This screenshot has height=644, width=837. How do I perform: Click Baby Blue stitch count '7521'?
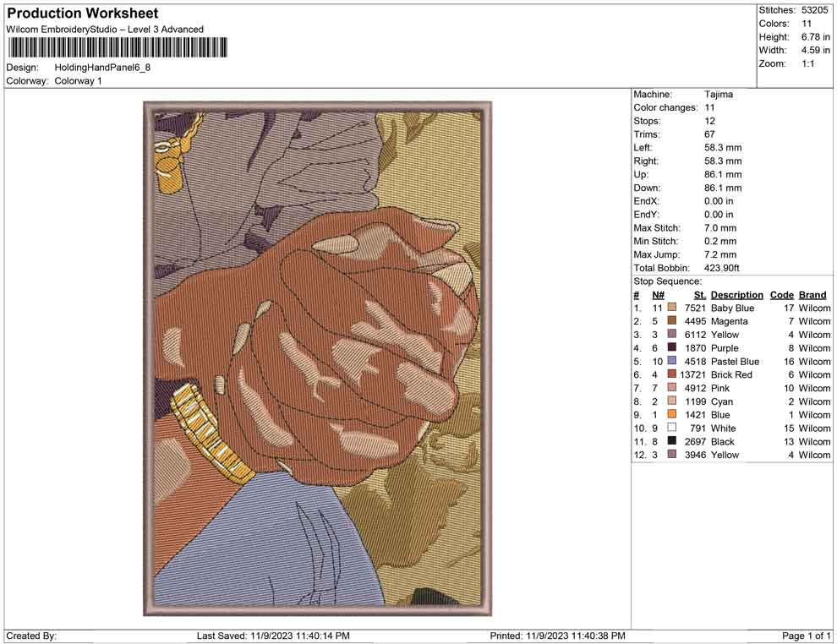696,308
